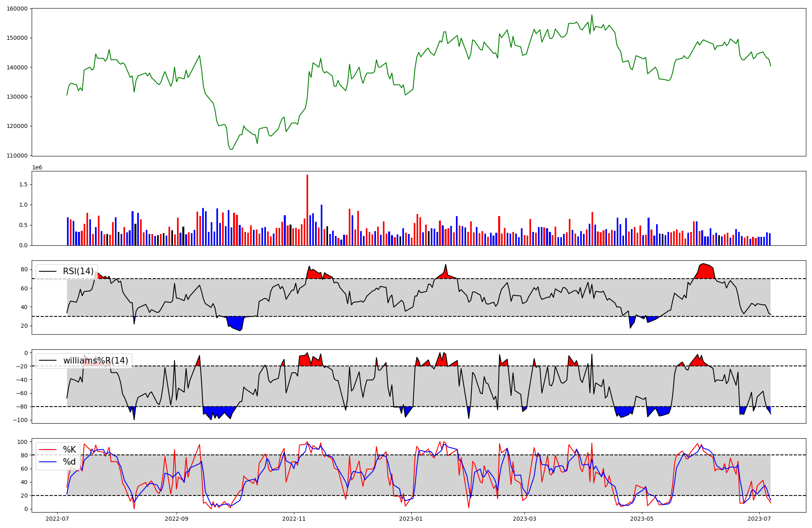Click the 110000 price axis tick label
812x528 pixels.
pyautogui.click(x=17, y=156)
